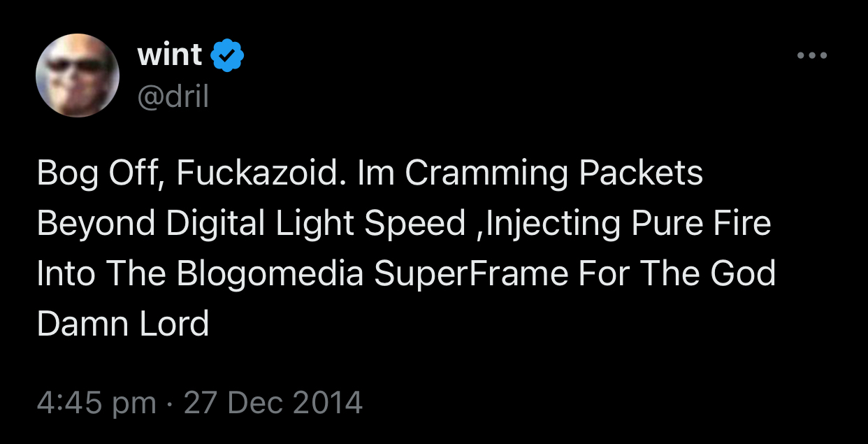This screenshot has height=444, width=868.
Task: Click the word "Blogomedia" in the tweet
Action: 270,273
